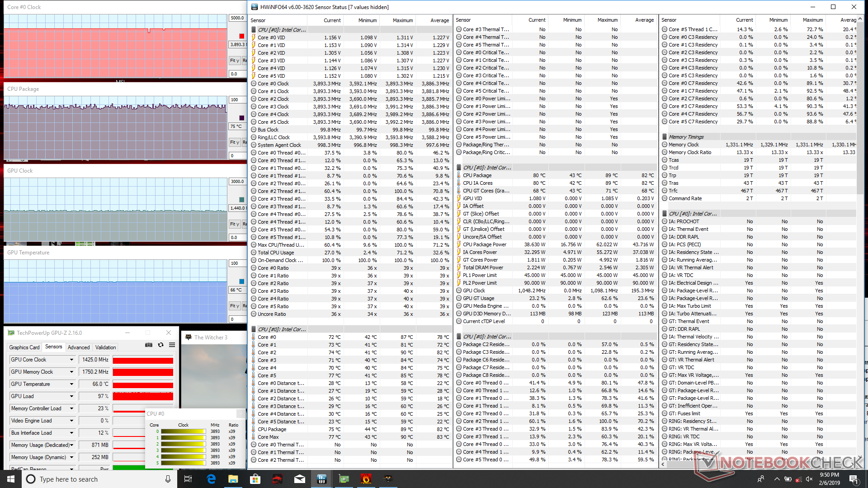Click Fit y on the Core #0 Clock graph
The height and width of the screenshot is (488, 868).
234,61
